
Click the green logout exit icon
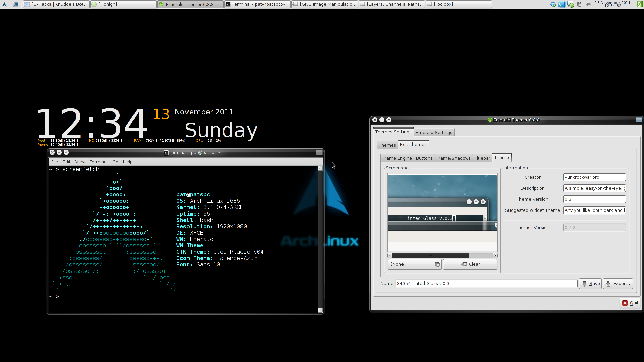(x=639, y=4)
